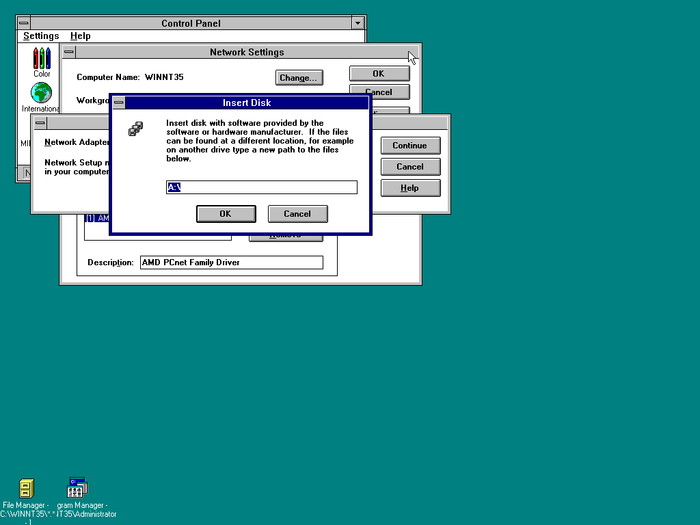Click the Description field showing AMD PCnet

click(231, 263)
